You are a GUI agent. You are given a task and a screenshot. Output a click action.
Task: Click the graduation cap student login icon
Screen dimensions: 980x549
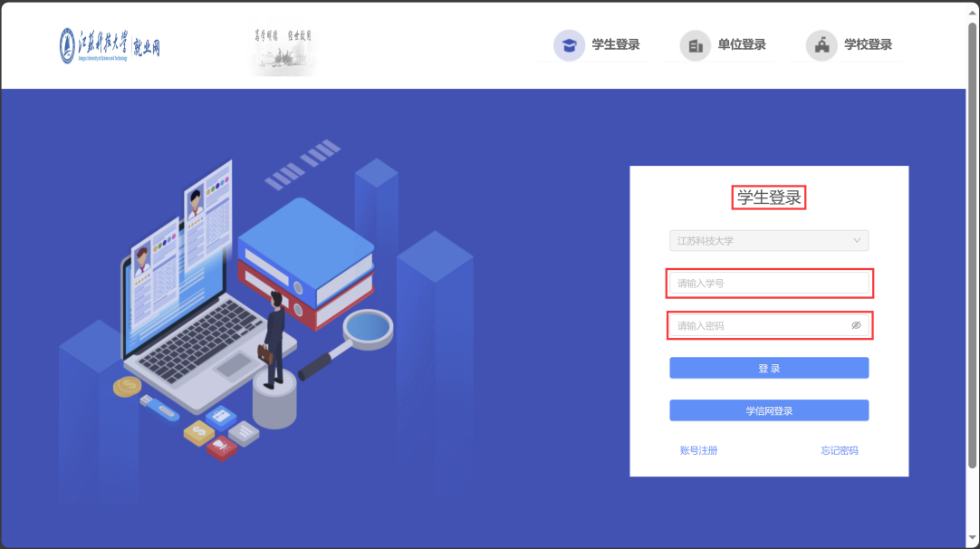click(x=569, y=45)
